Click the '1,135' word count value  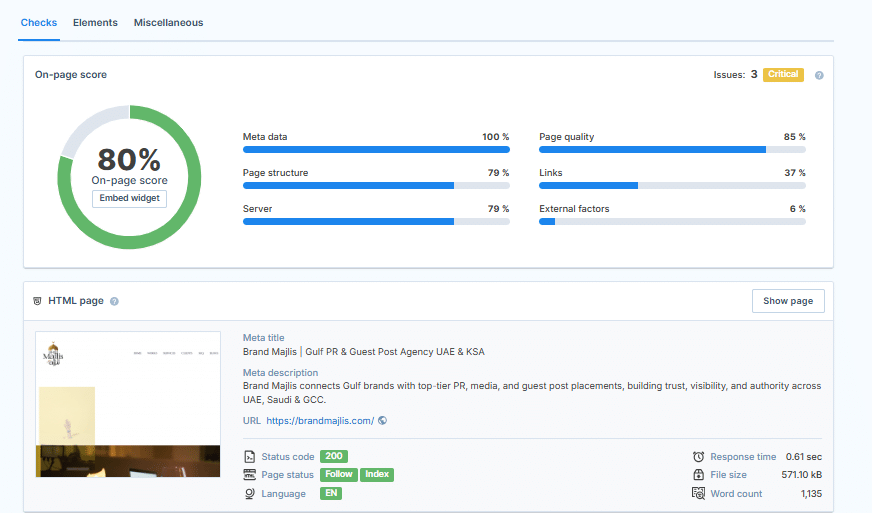click(x=811, y=494)
